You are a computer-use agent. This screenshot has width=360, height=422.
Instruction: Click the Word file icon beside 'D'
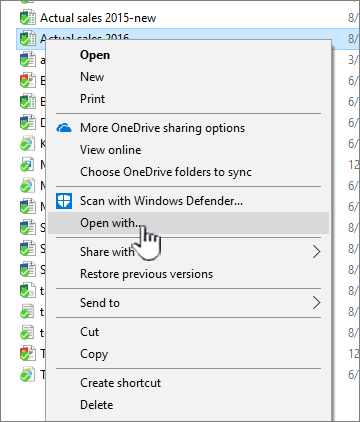coord(27,123)
